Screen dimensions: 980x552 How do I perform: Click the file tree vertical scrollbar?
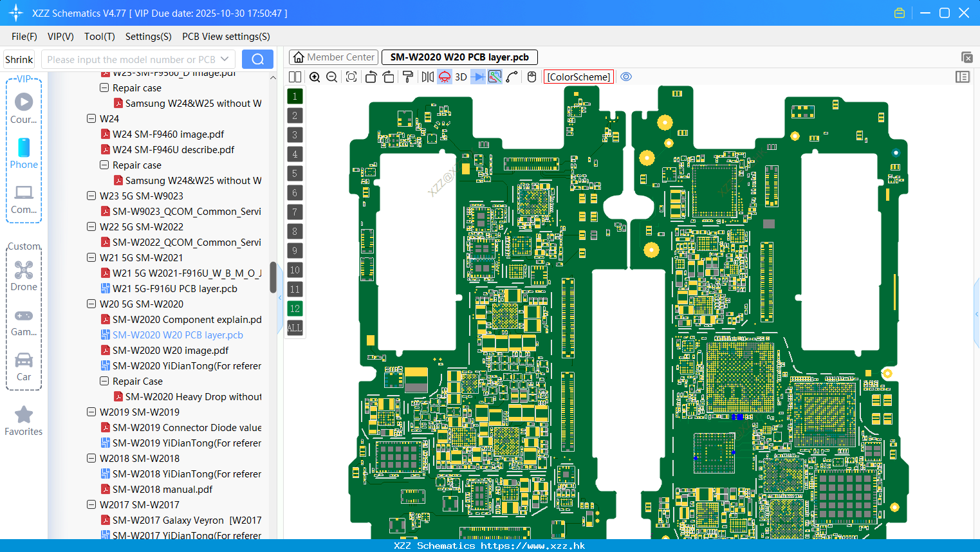pyautogui.click(x=273, y=277)
